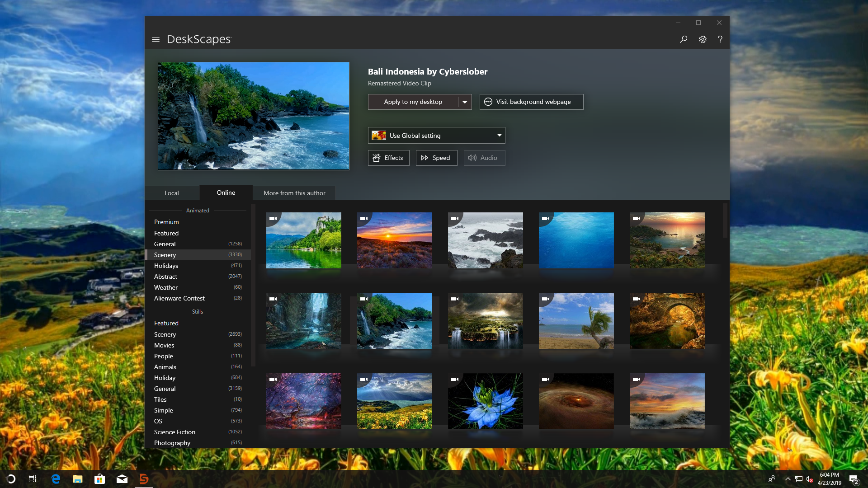The width and height of the screenshot is (868, 488).
Task: Switch to the Local tab
Action: pyautogui.click(x=171, y=192)
